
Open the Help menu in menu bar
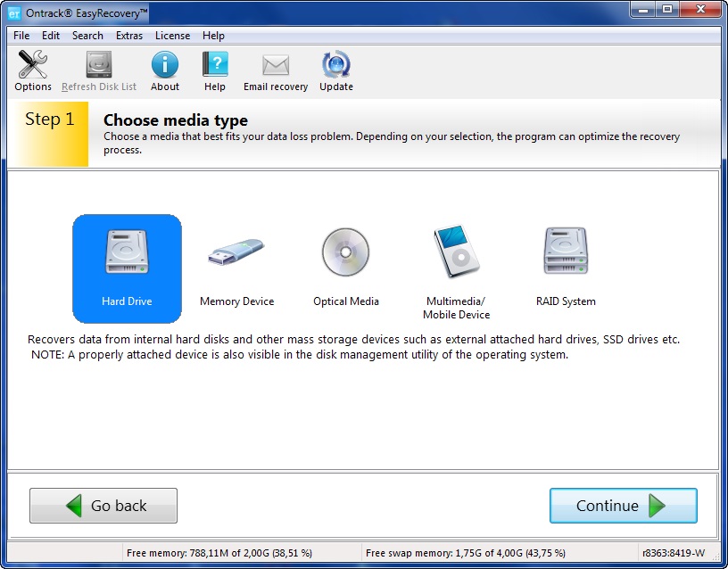coord(213,36)
